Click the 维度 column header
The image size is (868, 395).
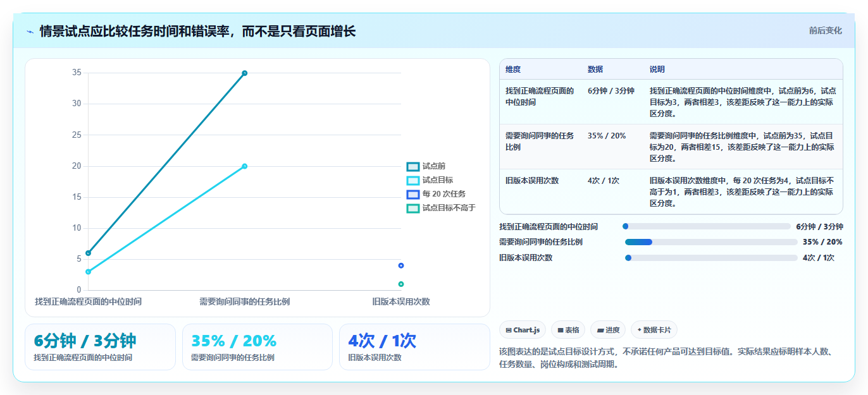point(513,69)
